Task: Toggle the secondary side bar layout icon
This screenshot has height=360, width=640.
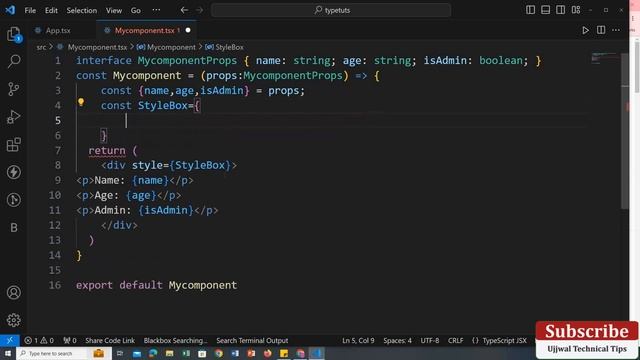Action: pyautogui.click(x=560, y=10)
